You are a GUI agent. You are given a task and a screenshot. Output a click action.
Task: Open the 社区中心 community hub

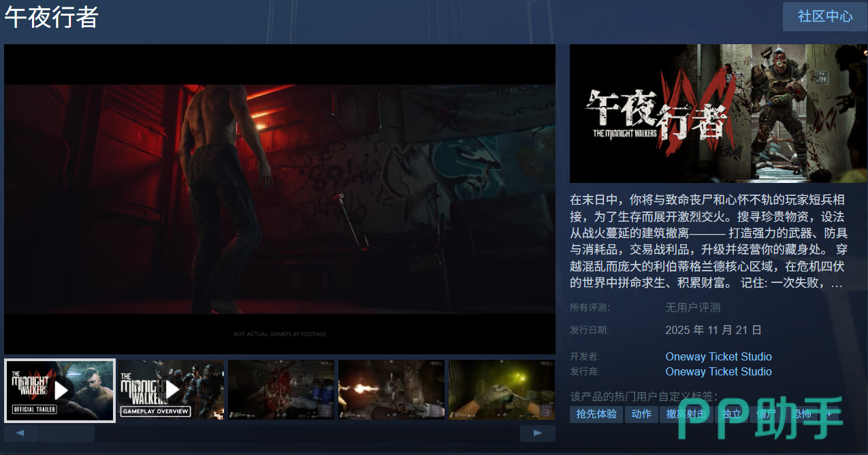click(x=824, y=16)
